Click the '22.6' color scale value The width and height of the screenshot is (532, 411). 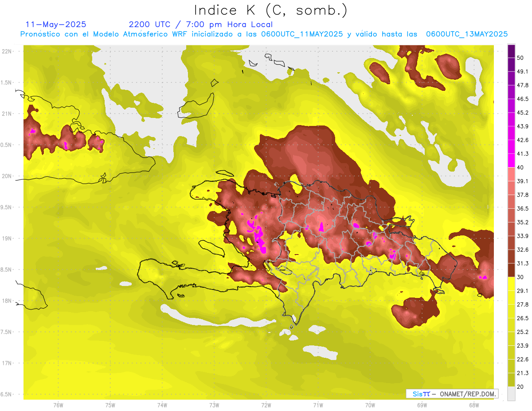523,360
